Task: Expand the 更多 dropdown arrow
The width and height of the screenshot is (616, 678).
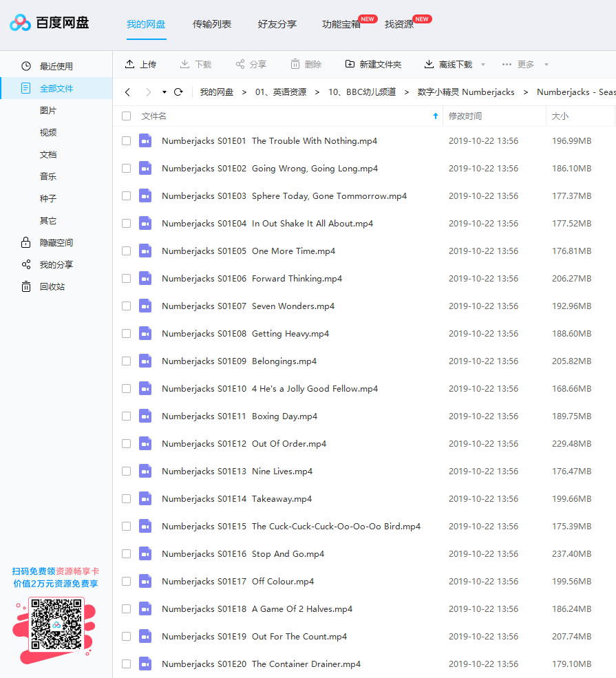Action: (x=546, y=65)
